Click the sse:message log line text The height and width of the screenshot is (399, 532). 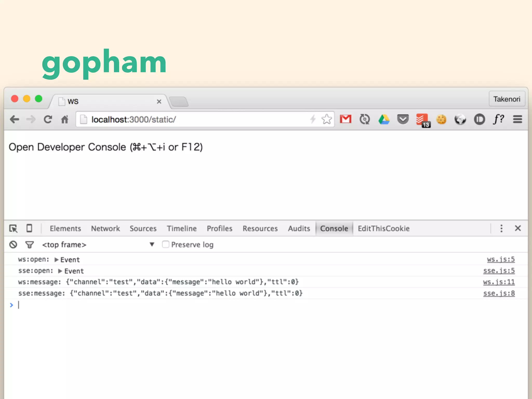[x=161, y=293]
